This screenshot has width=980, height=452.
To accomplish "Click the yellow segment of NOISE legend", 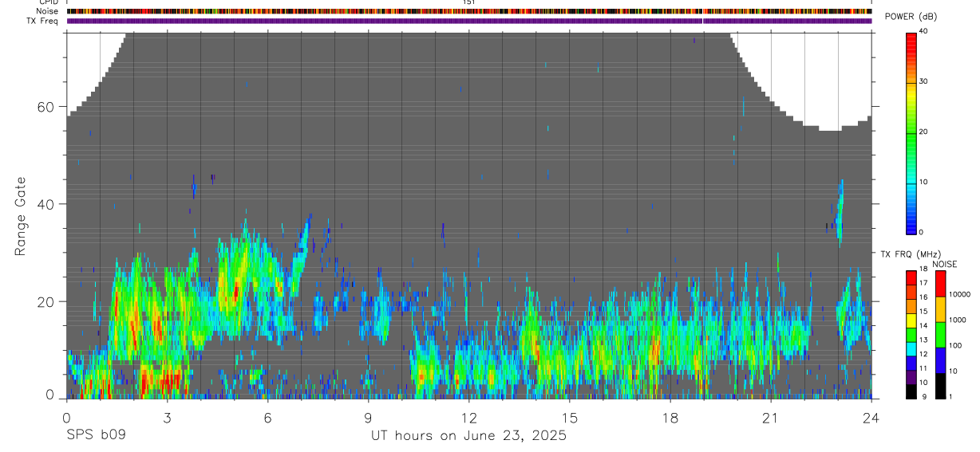I will 940,309.
